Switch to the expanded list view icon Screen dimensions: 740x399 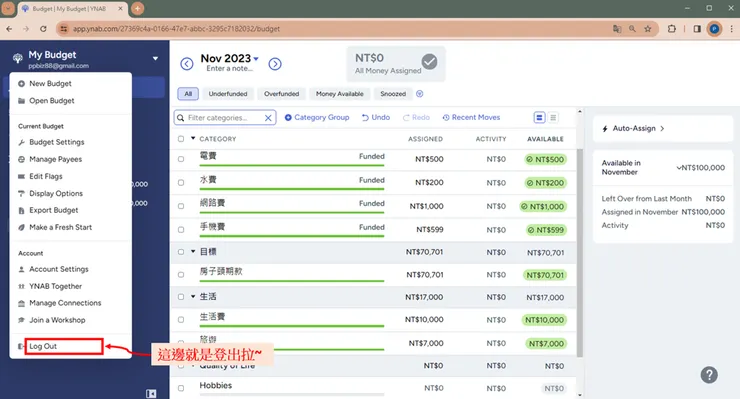click(539, 117)
